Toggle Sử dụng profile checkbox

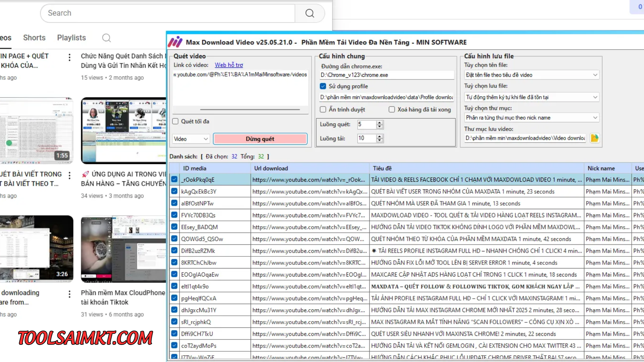pos(323,86)
